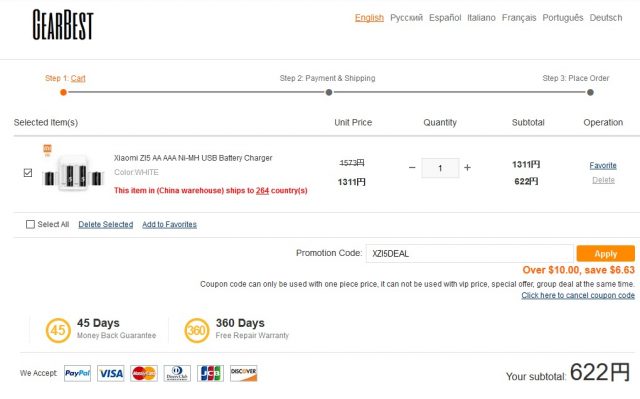Click the Discover card icon
Screen dimensions: 640x399
point(244,373)
